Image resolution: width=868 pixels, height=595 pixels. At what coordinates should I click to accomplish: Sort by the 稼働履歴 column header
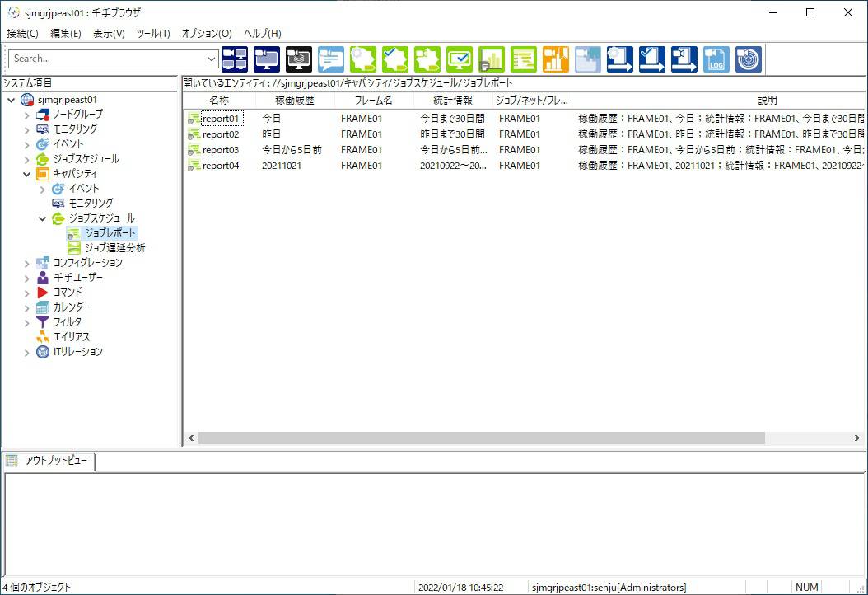coord(295,101)
